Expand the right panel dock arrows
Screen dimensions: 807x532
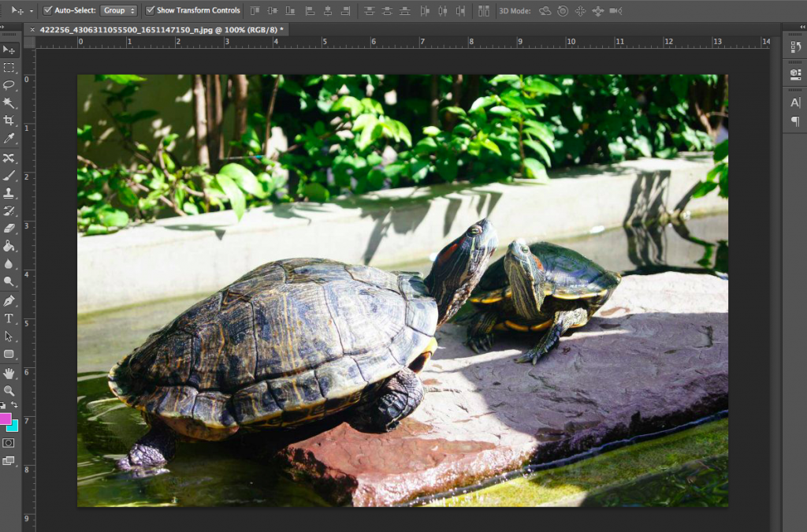803,27
